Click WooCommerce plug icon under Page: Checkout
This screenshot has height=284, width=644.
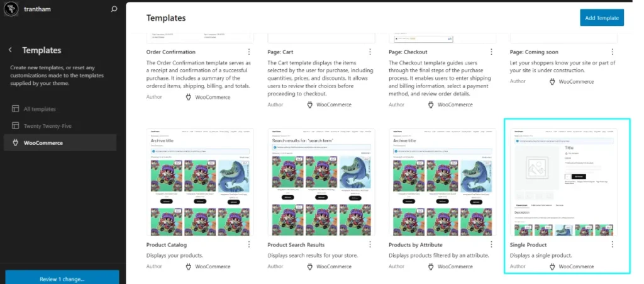(431, 105)
